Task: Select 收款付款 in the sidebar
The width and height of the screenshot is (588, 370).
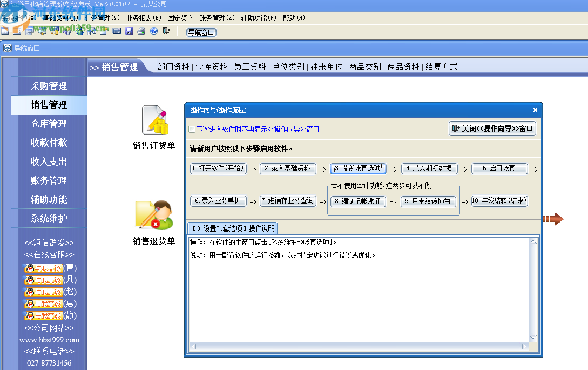Action: [x=49, y=143]
